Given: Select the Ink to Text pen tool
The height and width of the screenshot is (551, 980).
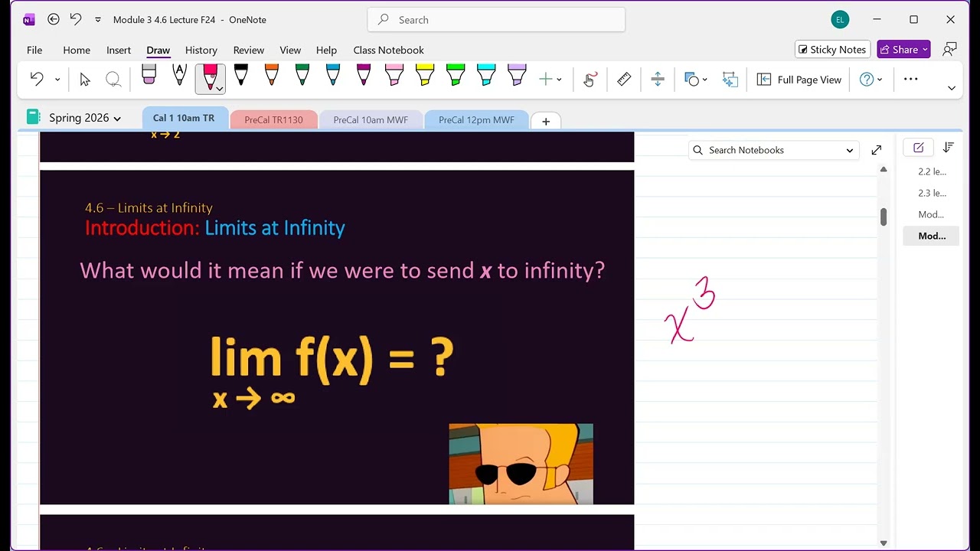Looking at the screenshot, I should [180, 75].
